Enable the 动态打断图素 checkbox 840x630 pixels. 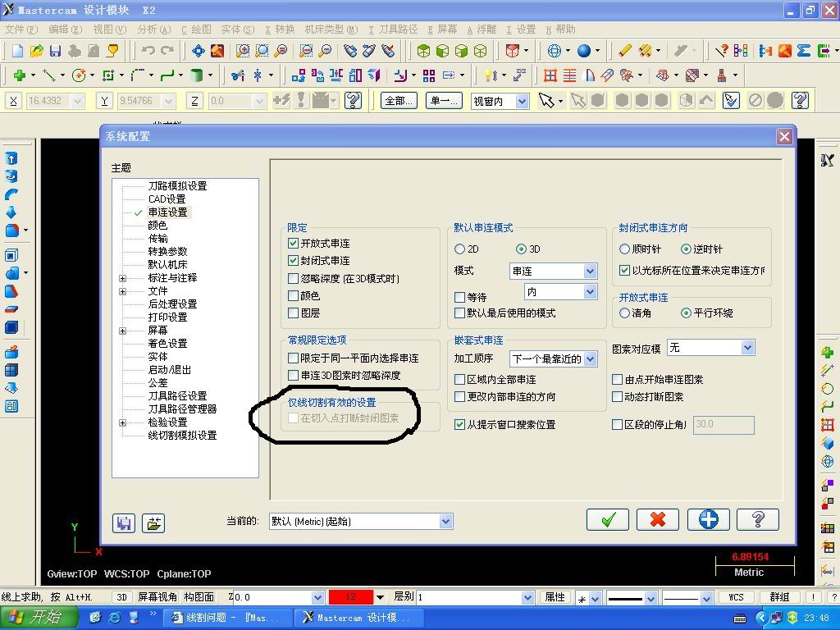point(617,397)
